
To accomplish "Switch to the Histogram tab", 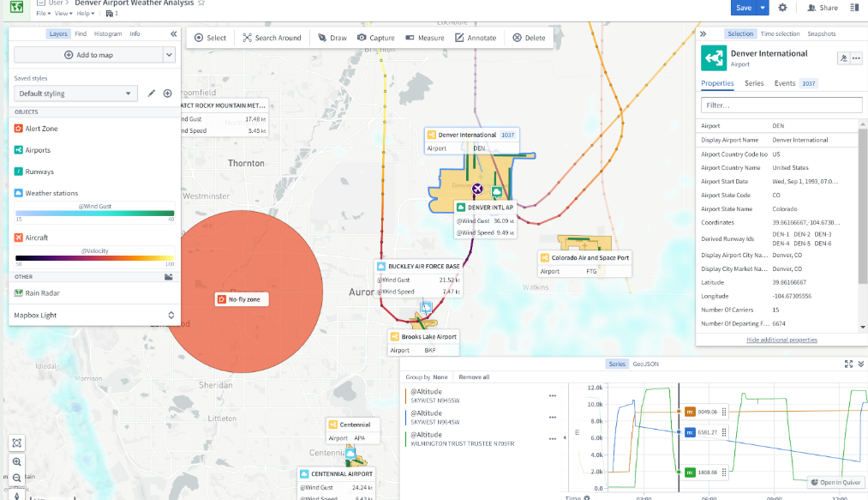I will click(x=108, y=34).
